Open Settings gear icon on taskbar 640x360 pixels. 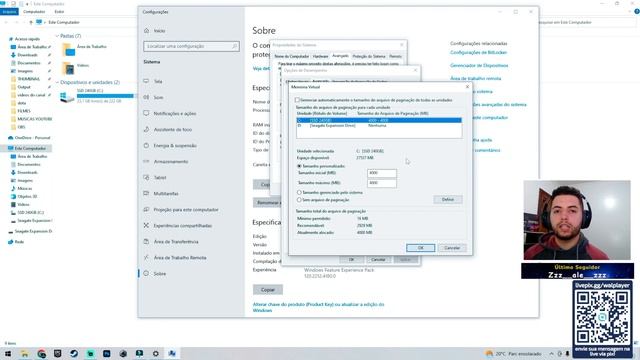click(156, 353)
